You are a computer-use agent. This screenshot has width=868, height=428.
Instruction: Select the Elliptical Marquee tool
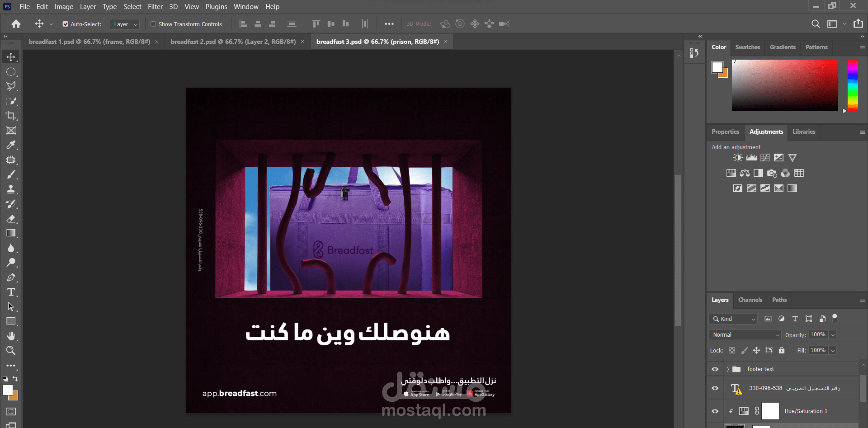pos(11,72)
